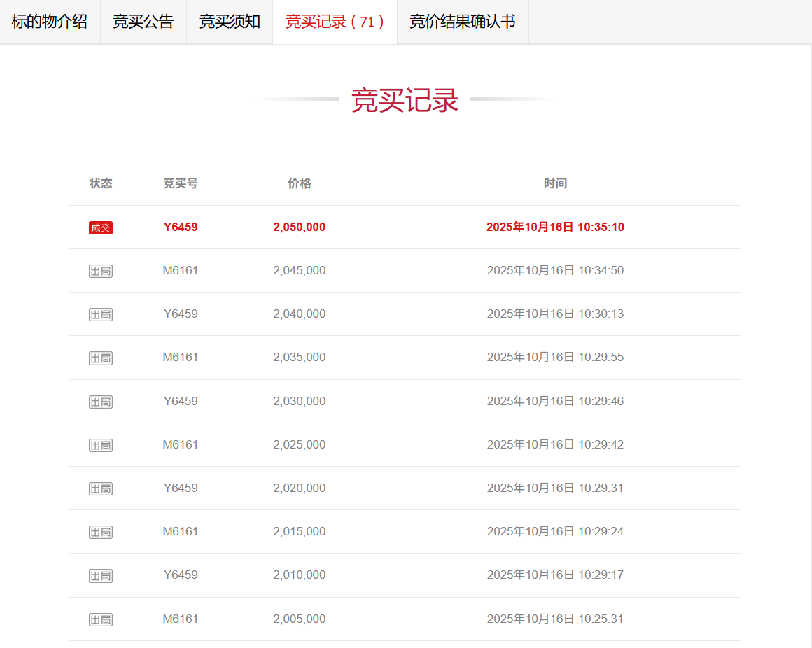Select 出局 badge for the 2,030,000 bid
812x648 pixels.
pyautogui.click(x=101, y=402)
